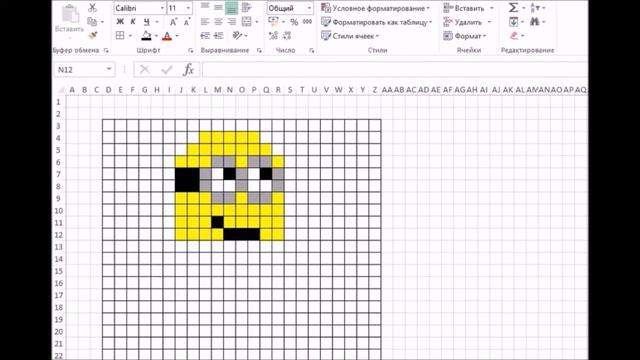The width and height of the screenshot is (640, 360).
Task: Align text left icon
Action: click(205, 22)
